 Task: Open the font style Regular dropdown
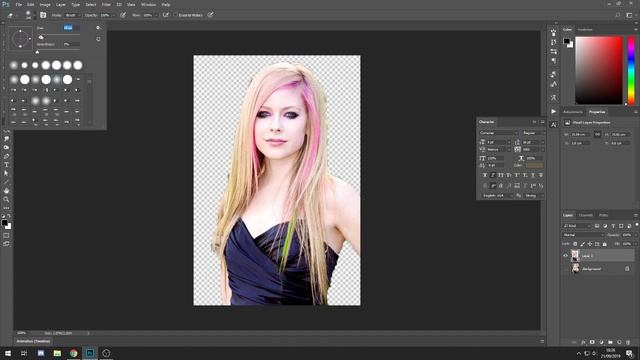pos(533,133)
